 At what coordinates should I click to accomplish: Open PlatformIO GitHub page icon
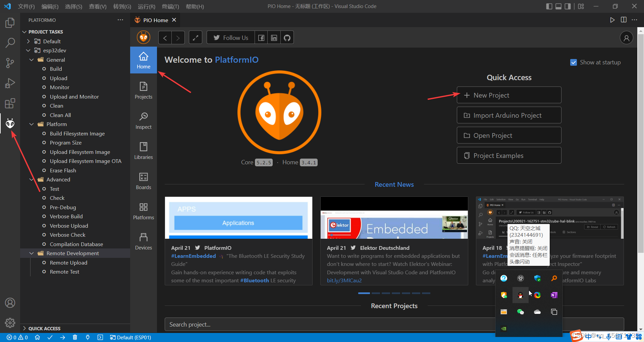287,38
